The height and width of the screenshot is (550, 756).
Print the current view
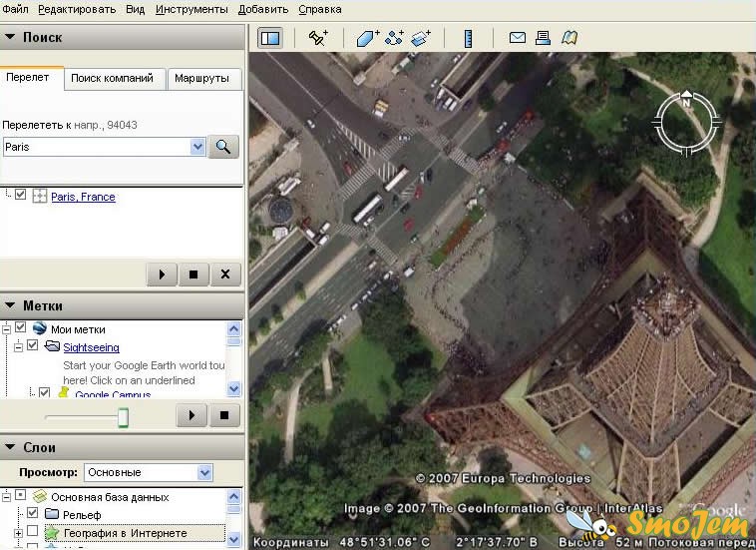pyautogui.click(x=543, y=38)
